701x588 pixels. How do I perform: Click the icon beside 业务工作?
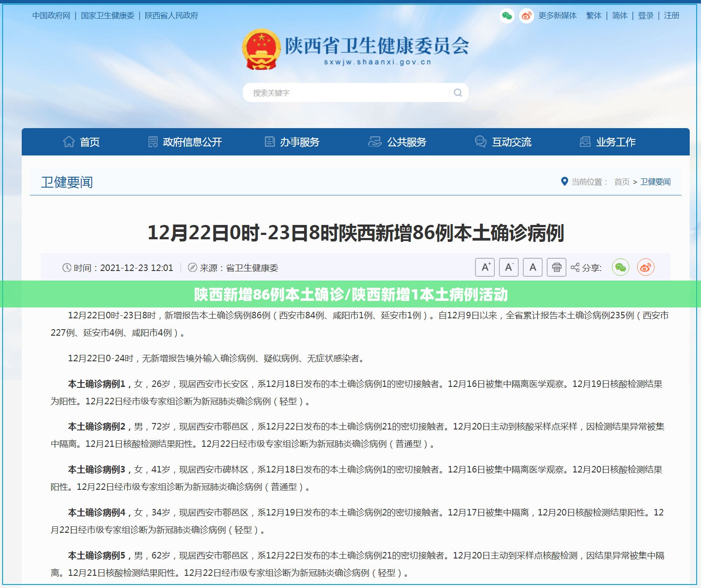pos(585,142)
